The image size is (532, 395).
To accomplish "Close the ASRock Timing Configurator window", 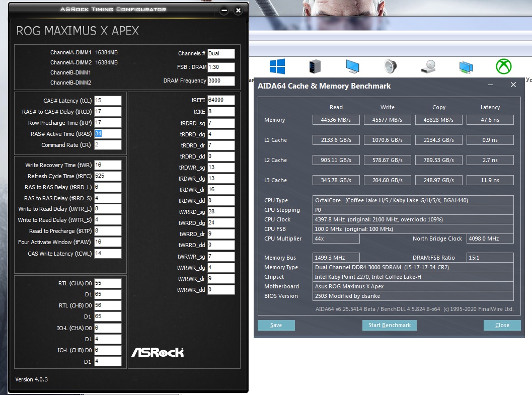I will coord(238,11).
